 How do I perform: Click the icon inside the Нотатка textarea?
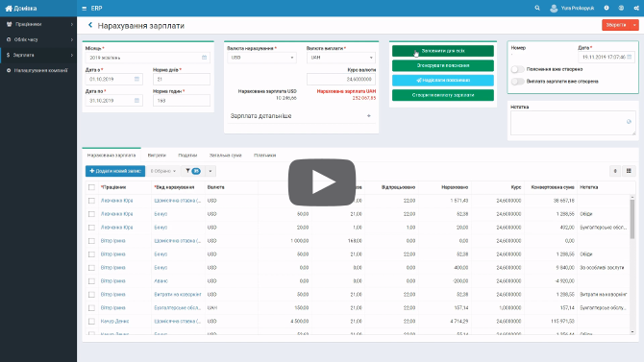click(x=629, y=121)
